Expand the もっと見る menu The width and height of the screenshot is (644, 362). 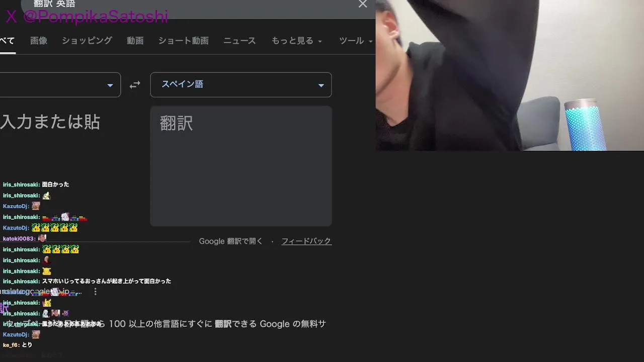click(296, 41)
